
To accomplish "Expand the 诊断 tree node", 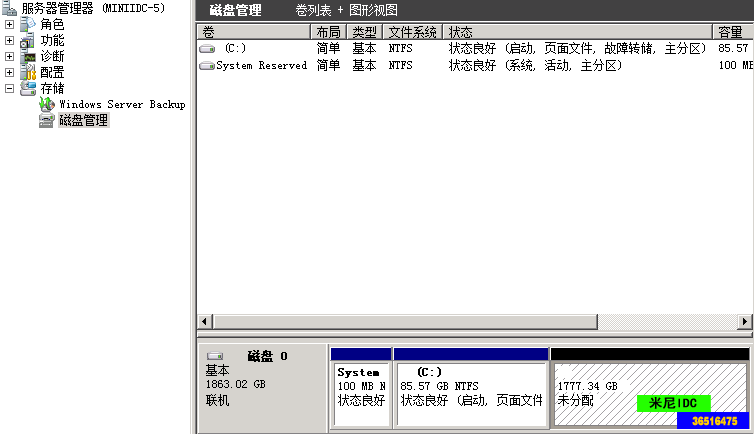I will click(x=9, y=56).
